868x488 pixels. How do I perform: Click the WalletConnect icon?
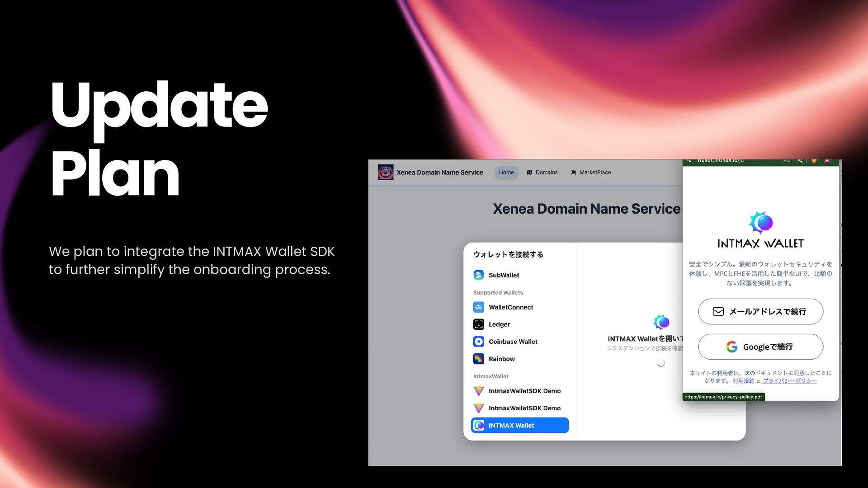coord(478,307)
